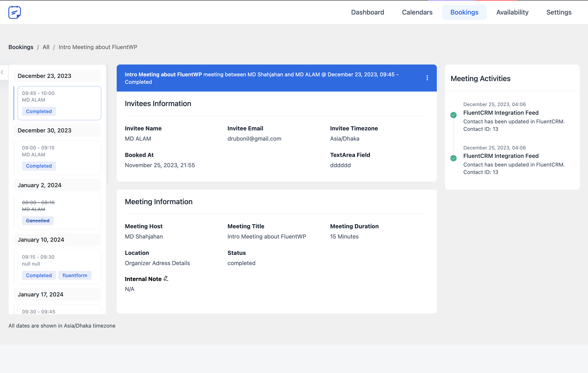Screen dimensions: 588x373
Task: Click the Asia/Dhaka invitee timezone value
Action: point(345,139)
